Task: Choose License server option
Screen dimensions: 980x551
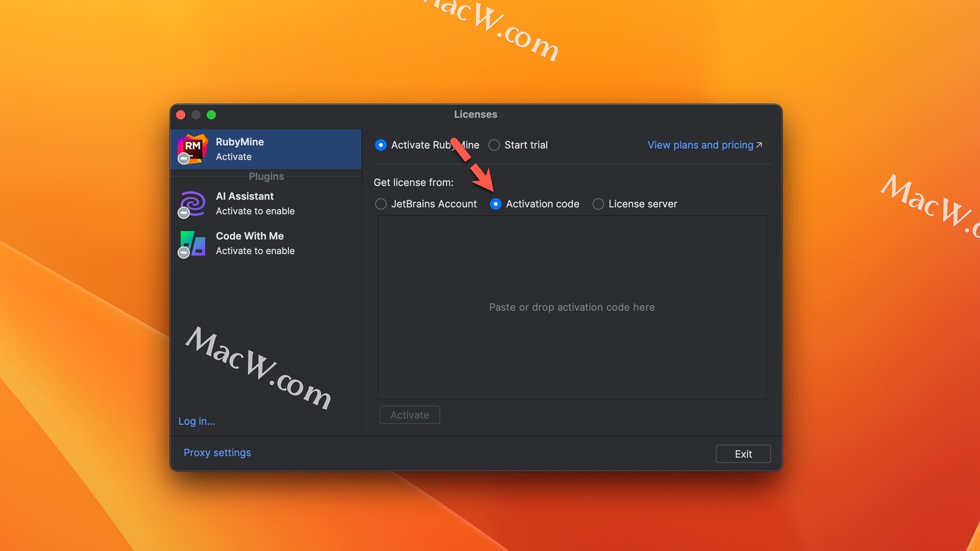Action: point(598,204)
